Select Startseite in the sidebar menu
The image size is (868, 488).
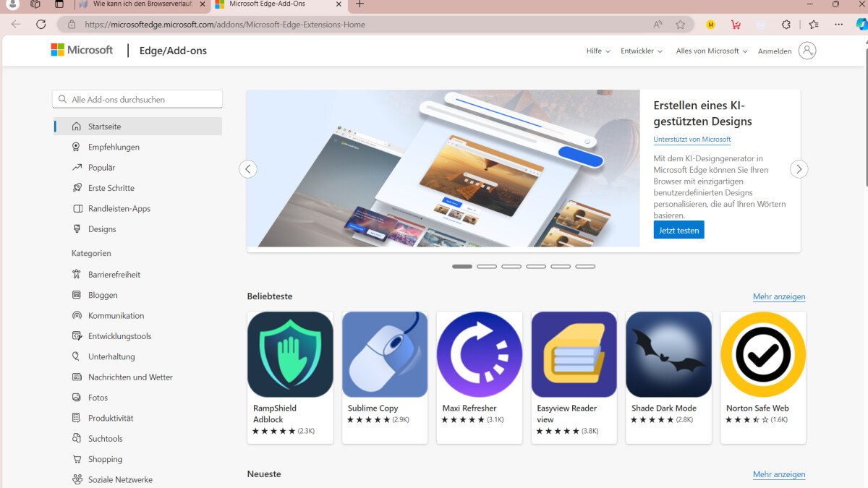coord(106,126)
